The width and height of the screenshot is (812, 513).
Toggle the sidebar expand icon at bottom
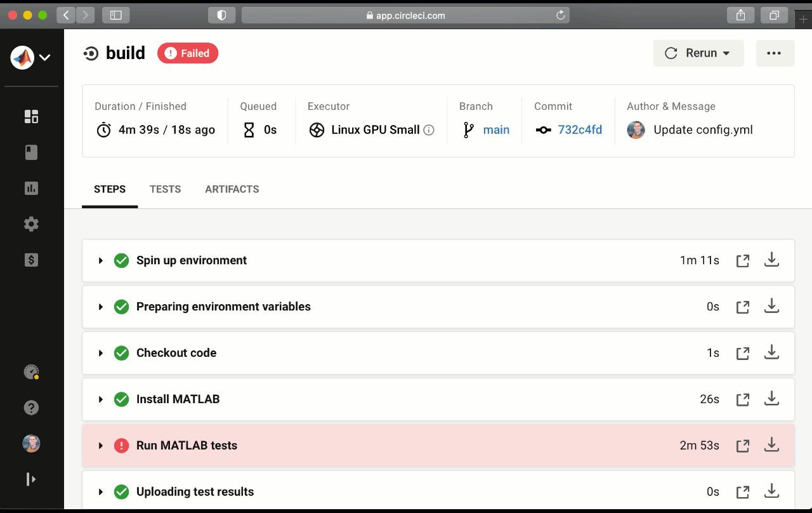[31, 479]
